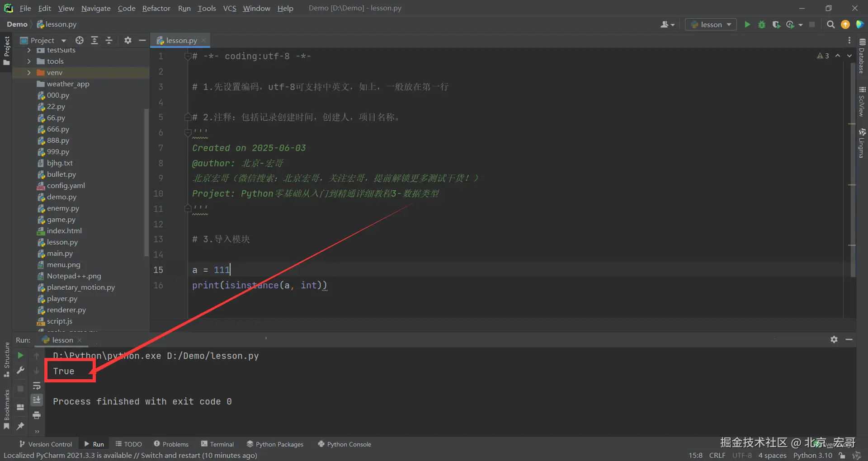Open the user icon dropdown arrow
The width and height of the screenshot is (868, 461).
tap(673, 25)
